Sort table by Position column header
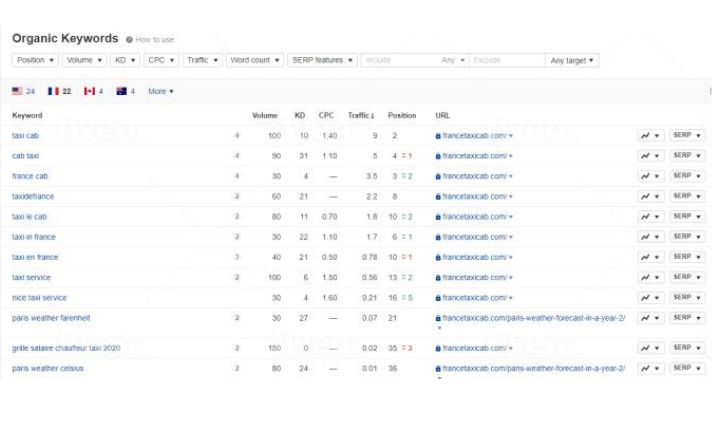 coord(402,115)
